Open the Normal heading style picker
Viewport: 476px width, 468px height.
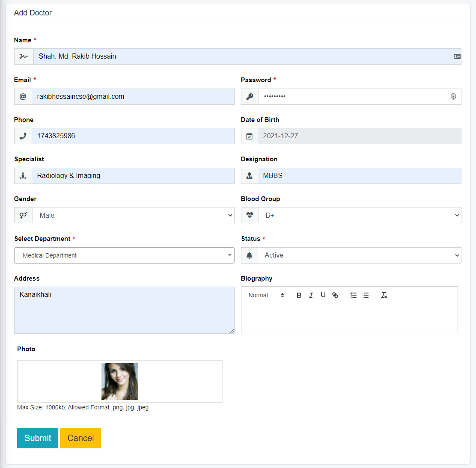coord(266,295)
